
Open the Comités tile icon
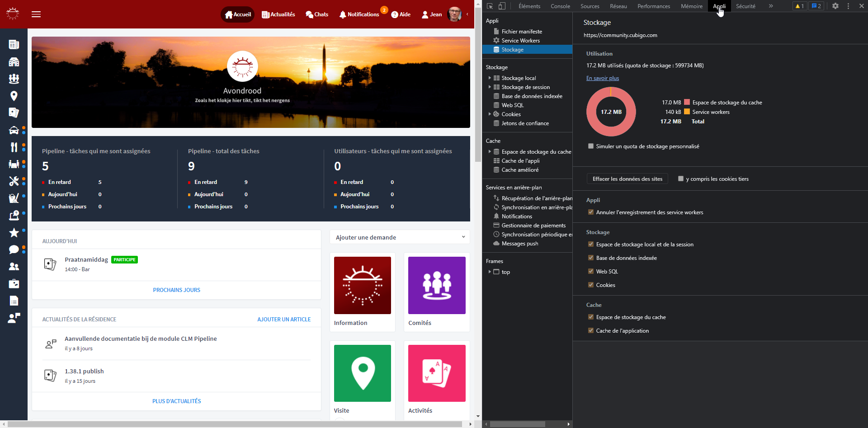436,285
